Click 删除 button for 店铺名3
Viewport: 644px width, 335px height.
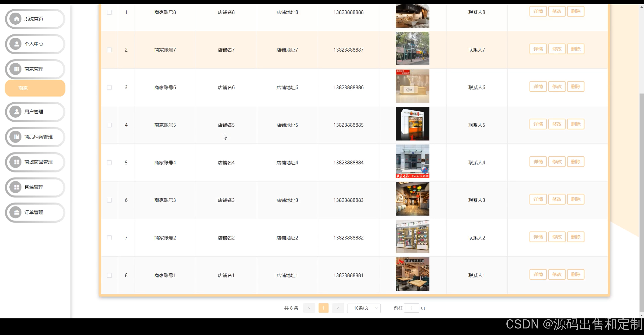576,199
